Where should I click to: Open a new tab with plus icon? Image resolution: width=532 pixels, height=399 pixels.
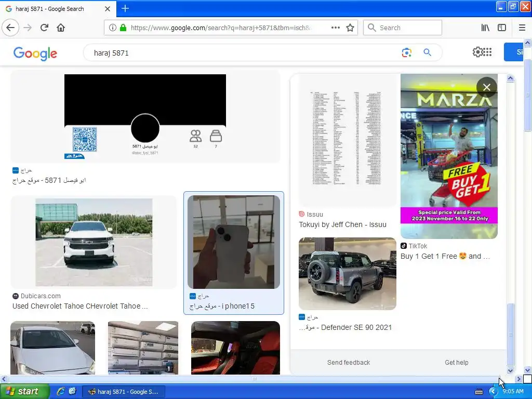(125, 8)
